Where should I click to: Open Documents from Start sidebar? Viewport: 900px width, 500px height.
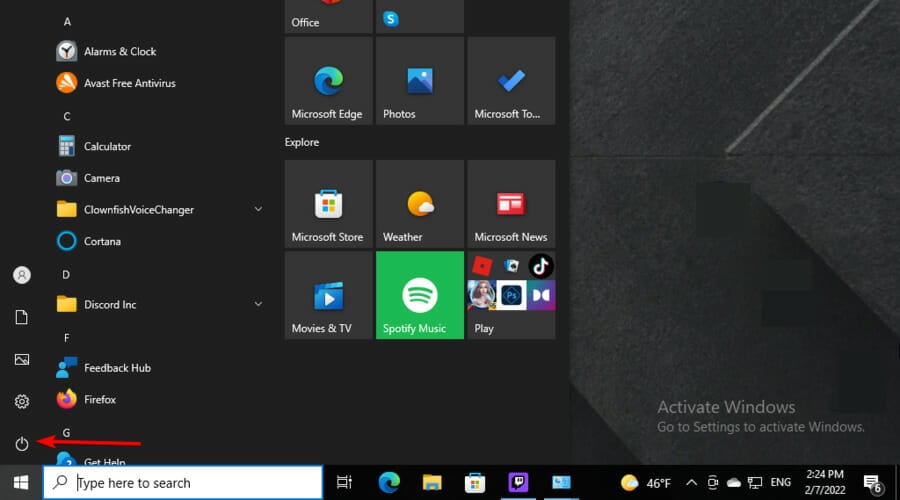click(21, 317)
